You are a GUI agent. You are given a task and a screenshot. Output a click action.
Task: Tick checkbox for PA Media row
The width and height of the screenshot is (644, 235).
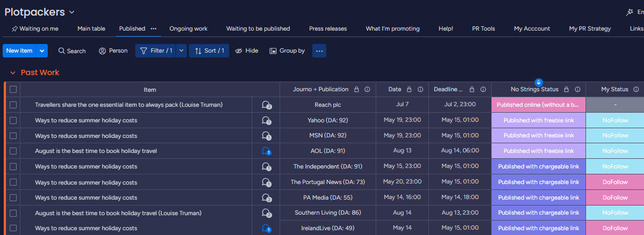[x=13, y=198]
